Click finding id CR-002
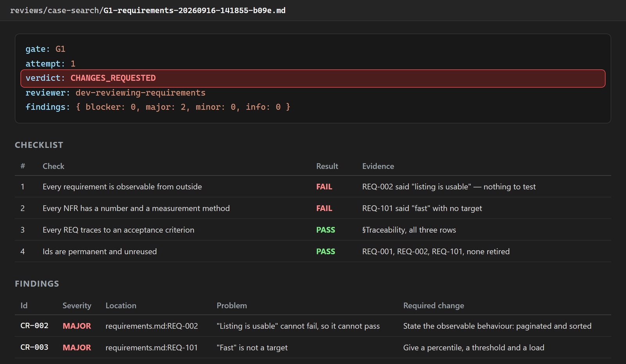Viewport: 626px width, 364px height. pyautogui.click(x=34, y=326)
